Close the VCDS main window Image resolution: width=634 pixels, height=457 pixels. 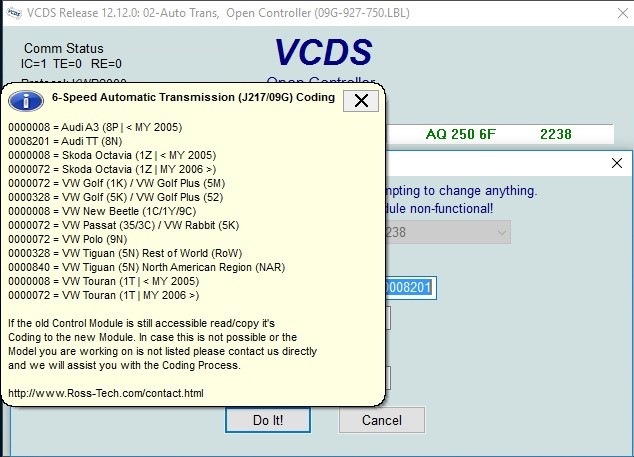point(623,13)
